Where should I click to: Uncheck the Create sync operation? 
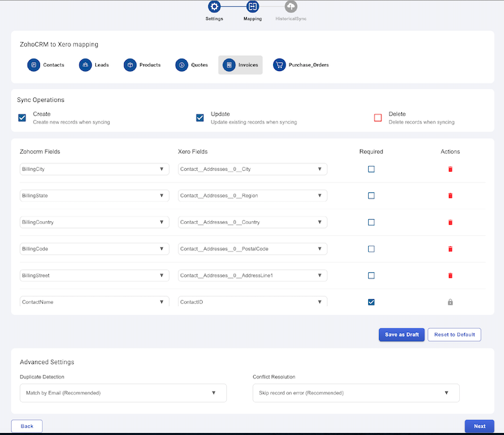[x=22, y=118]
